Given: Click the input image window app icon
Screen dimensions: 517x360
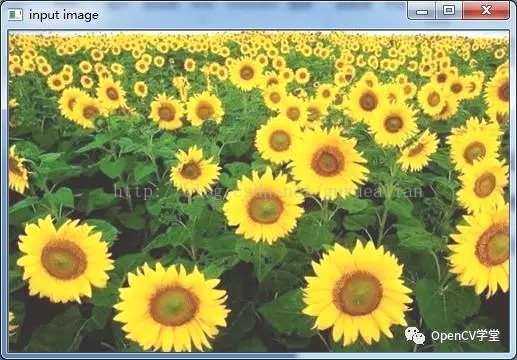Looking at the screenshot, I should 15,15.
